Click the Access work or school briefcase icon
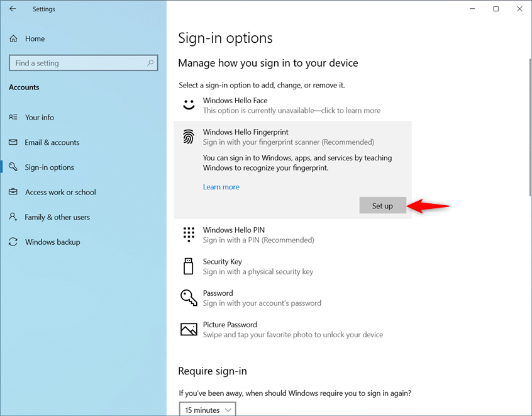This screenshot has width=532, height=416. (13, 192)
